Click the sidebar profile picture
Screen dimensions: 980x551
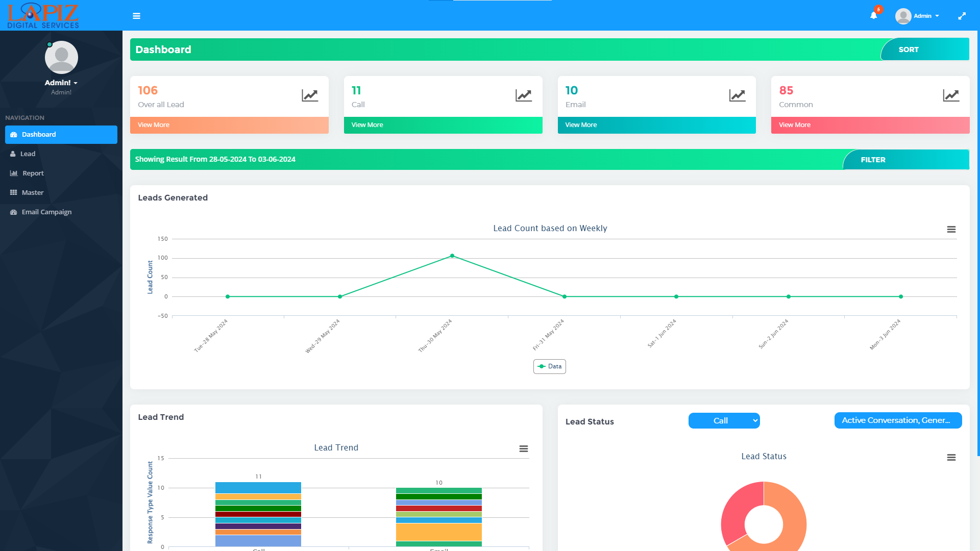(61, 57)
